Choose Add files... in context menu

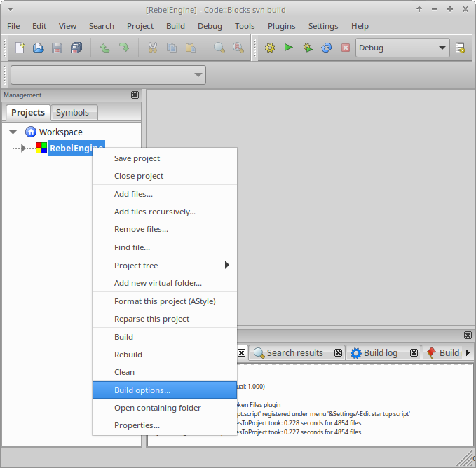[165, 194]
